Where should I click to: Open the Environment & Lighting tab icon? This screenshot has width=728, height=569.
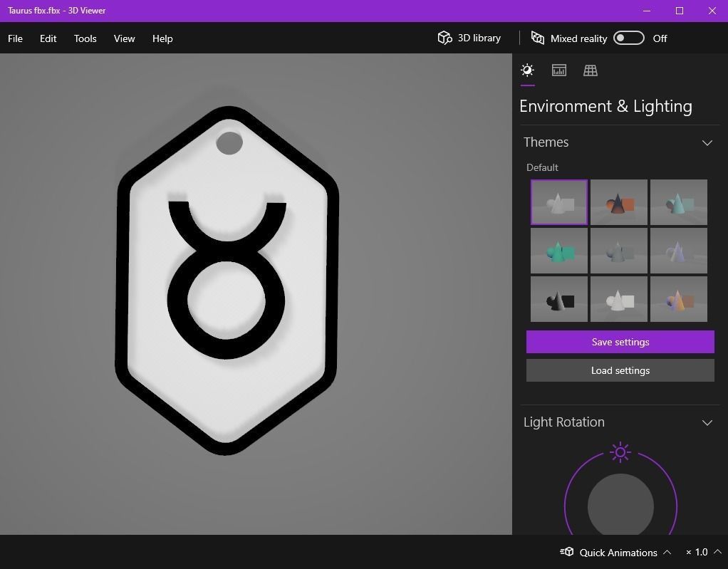coord(527,71)
